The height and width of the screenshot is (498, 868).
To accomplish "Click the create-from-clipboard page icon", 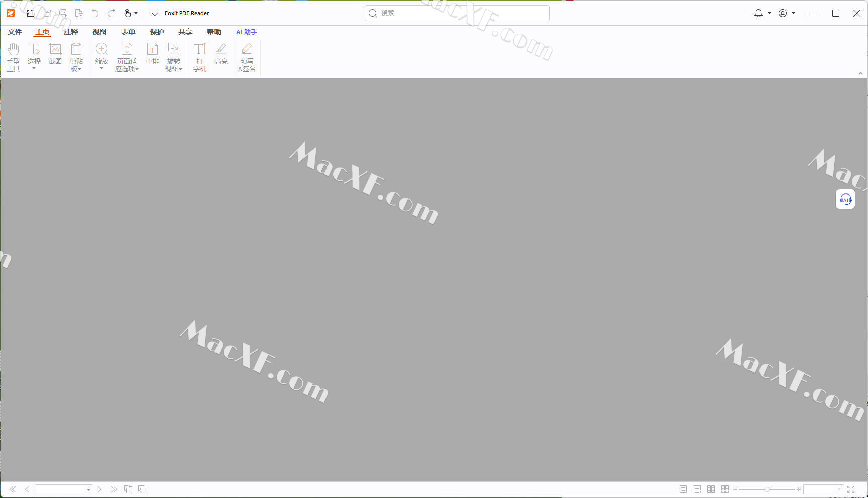I will (79, 13).
